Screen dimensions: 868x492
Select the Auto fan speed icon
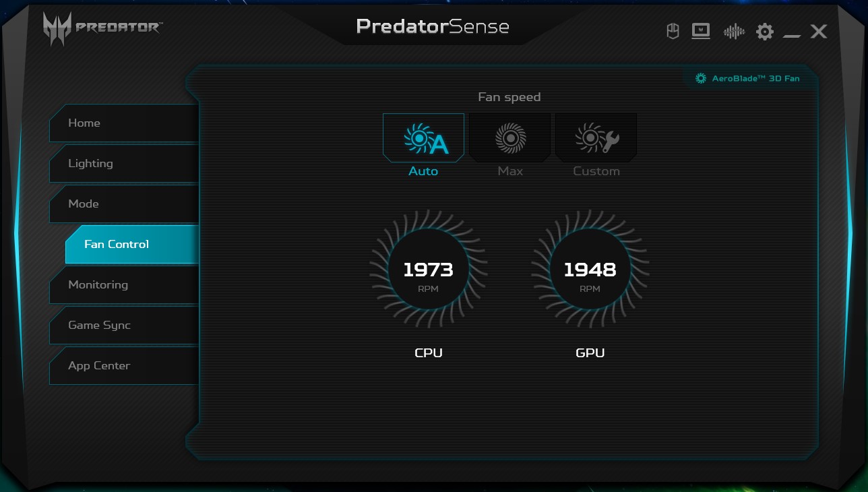[x=424, y=138]
